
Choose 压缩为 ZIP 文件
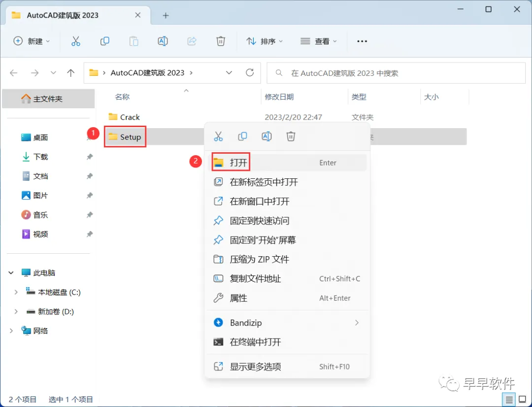[287, 259]
